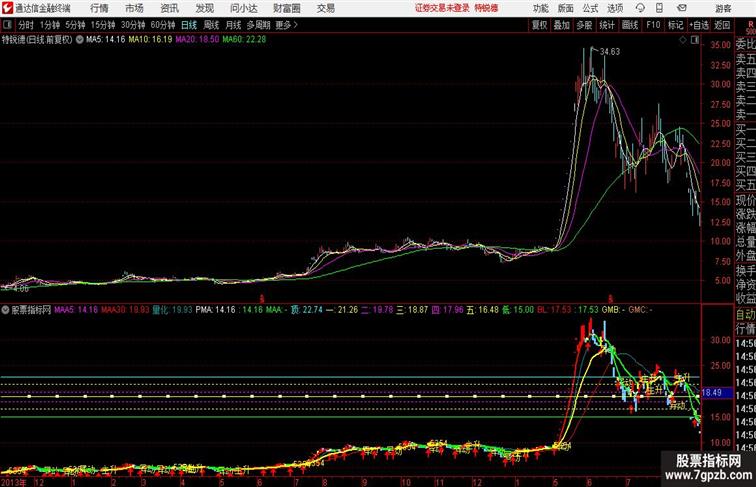Screen dimensions: 756x487
Task: Click the 底: 15.00 indicator value
Action: pyautogui.click(x=518, y=310)
